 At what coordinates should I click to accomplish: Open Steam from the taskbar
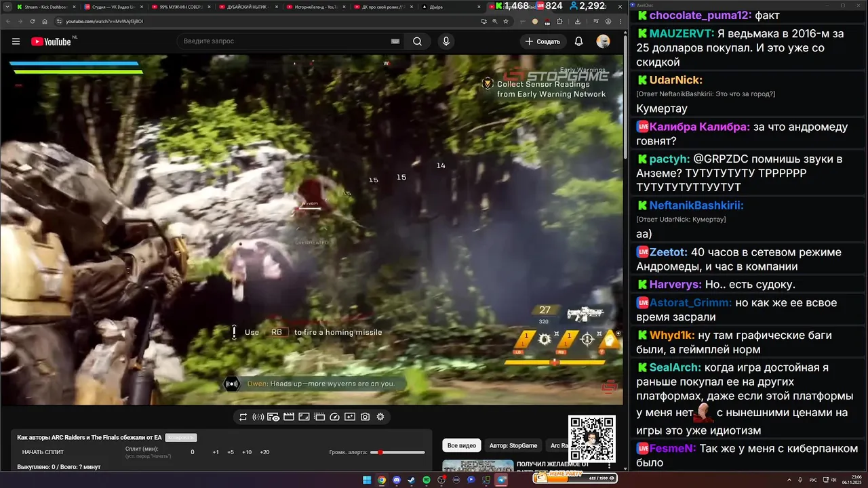[x=412, y=480]
